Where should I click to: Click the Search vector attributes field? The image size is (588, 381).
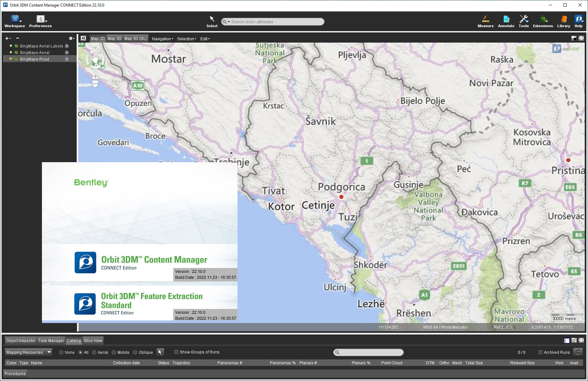pos(275,22)
